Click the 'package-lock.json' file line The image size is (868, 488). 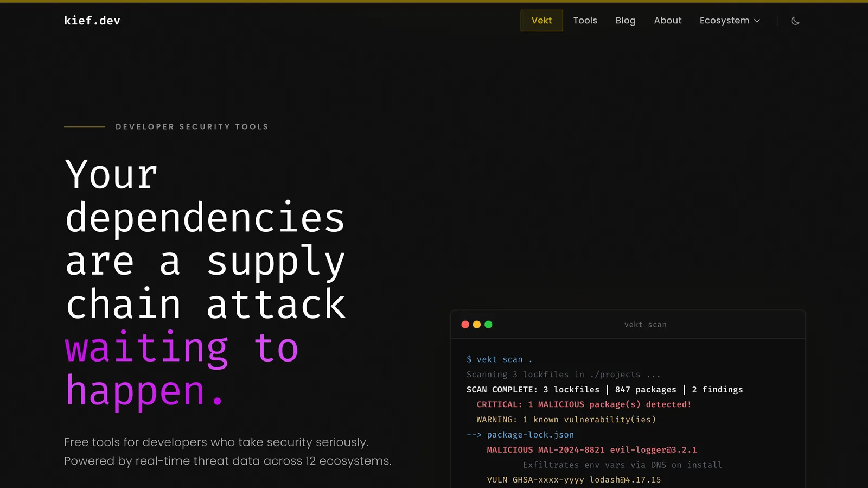click(520, 435)
